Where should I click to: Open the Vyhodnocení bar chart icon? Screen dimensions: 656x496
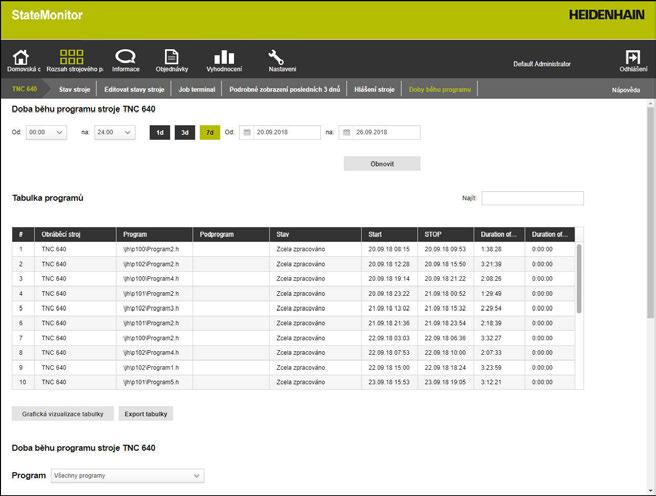[224, 57]
